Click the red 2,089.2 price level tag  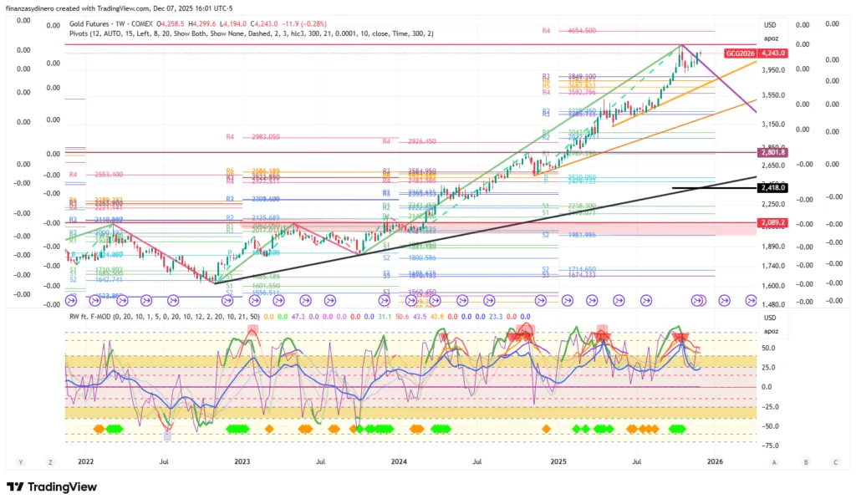pyautogui.click(x=772, y=223)
